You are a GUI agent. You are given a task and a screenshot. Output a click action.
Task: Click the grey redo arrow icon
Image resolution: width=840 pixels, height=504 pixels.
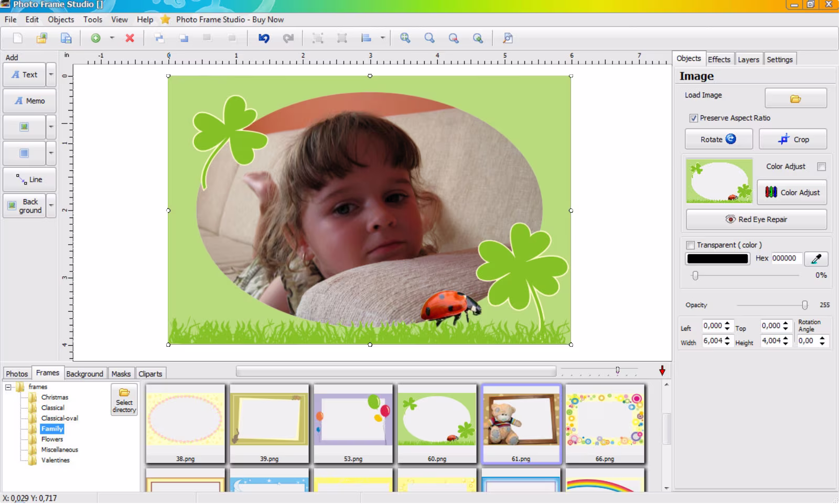(288, 38)
